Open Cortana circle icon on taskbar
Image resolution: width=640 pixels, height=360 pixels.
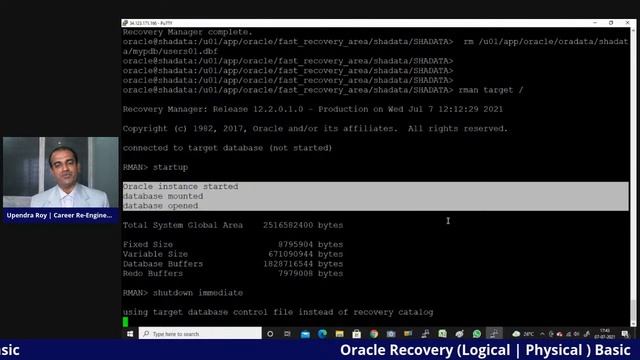270,334
